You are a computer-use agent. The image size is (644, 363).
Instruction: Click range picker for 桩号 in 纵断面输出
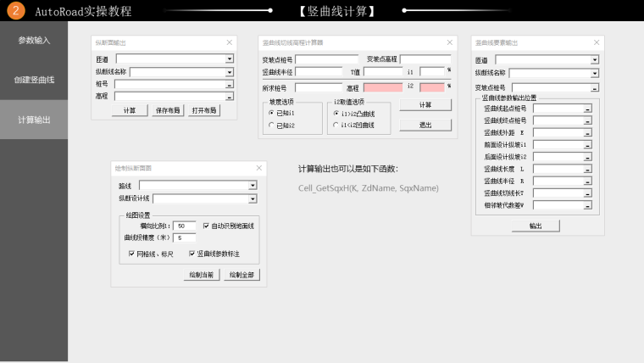click(x=230, y=84)
